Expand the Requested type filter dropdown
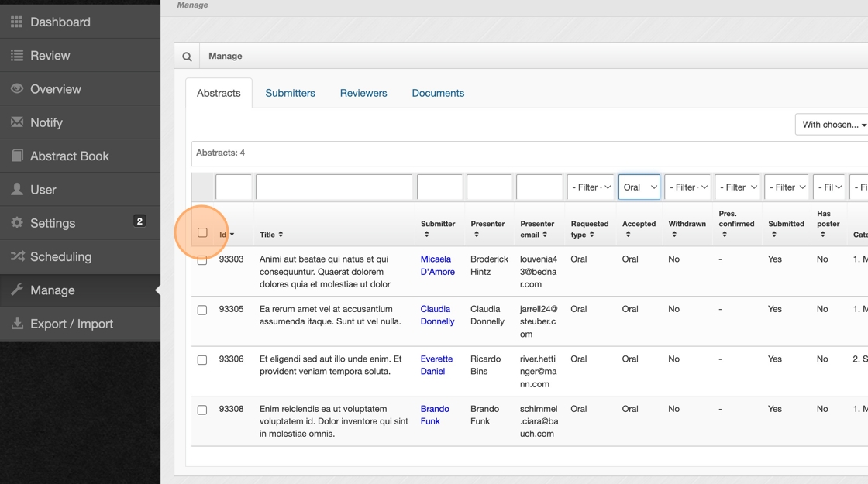 [x=590, y=187]
